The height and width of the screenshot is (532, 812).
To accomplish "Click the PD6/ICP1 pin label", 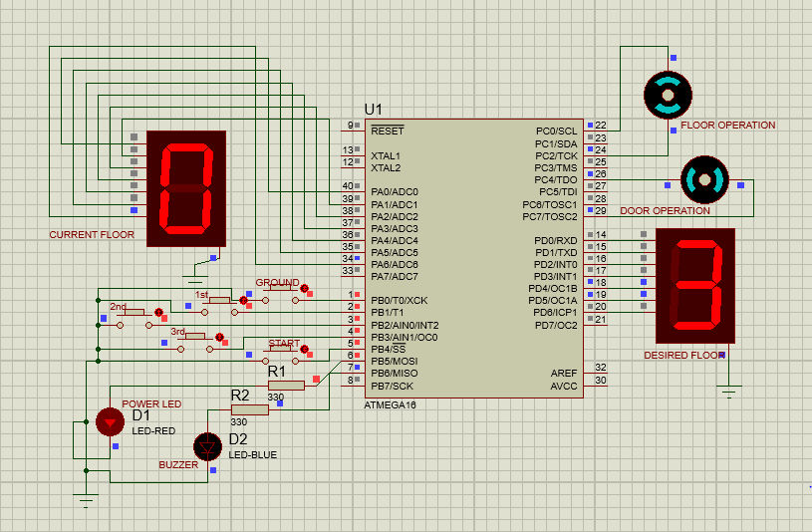I will tap(555, 313).
